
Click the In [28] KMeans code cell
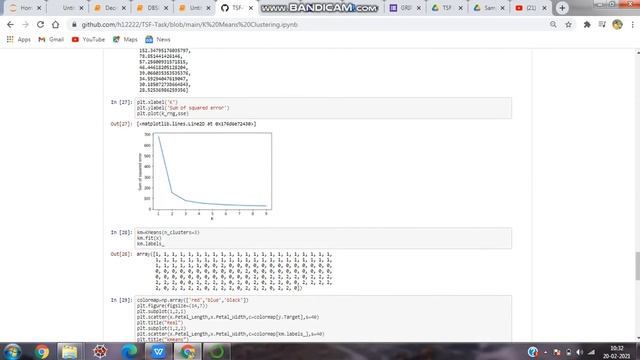tap(323, 238)
